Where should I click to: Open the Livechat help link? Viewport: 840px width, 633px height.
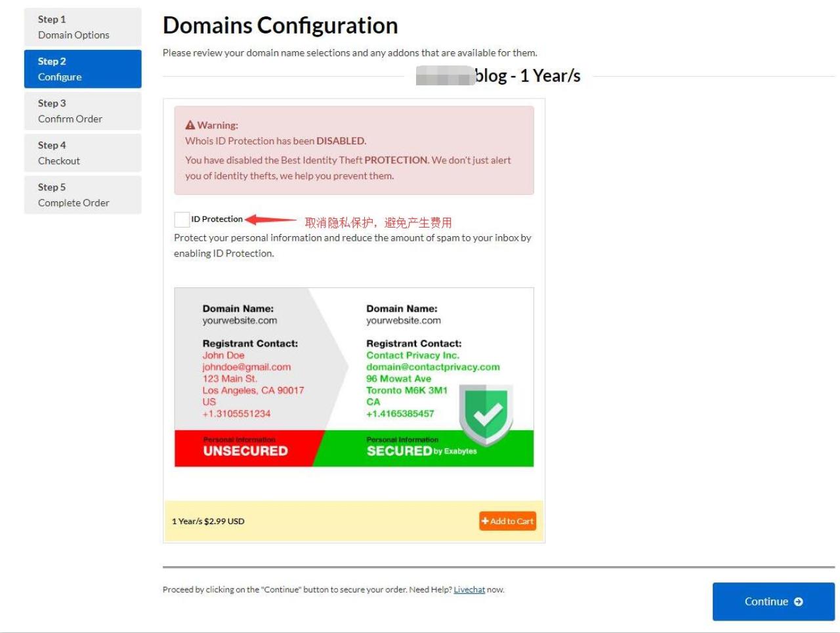[x=469, y=590]
